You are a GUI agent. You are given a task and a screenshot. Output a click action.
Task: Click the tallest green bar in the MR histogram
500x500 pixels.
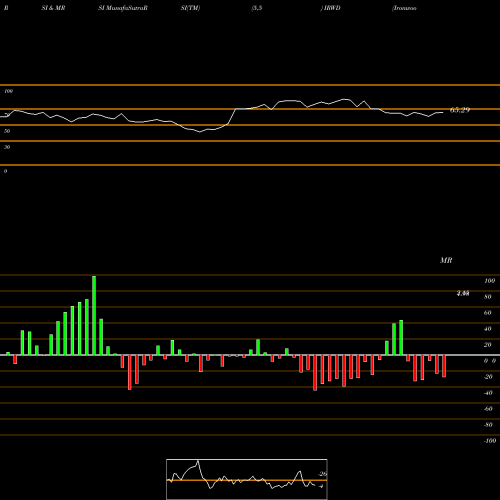[x=94, y=315]
